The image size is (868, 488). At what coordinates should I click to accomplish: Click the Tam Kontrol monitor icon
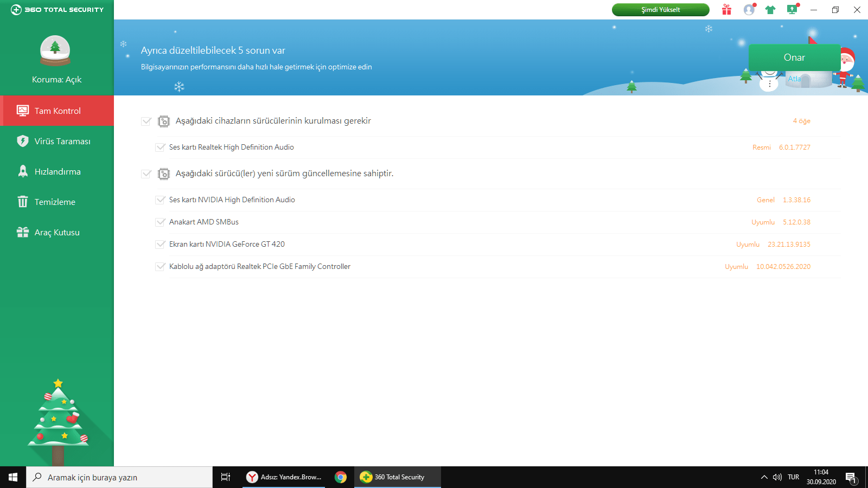(23, 111)
